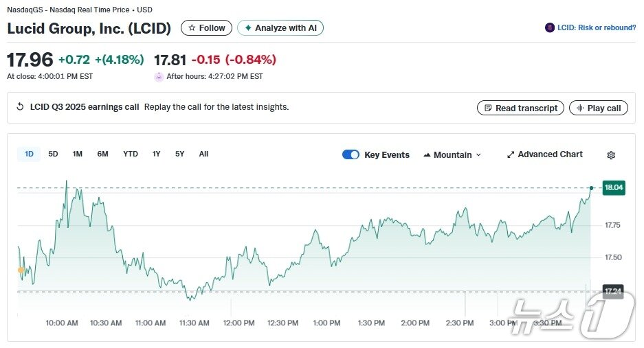This screenshot has height=348, width=644.
Task: Click the purple LCID risk badge icon
Action: 550,28
